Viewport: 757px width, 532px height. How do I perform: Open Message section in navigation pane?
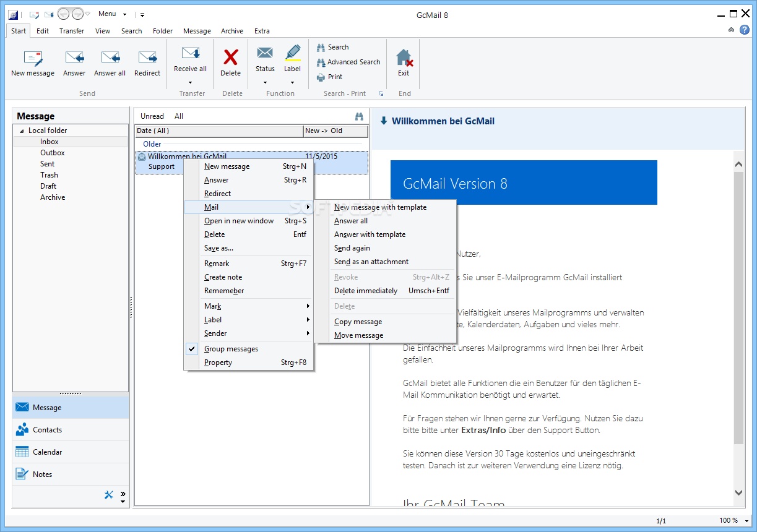[x=71, y=408]
